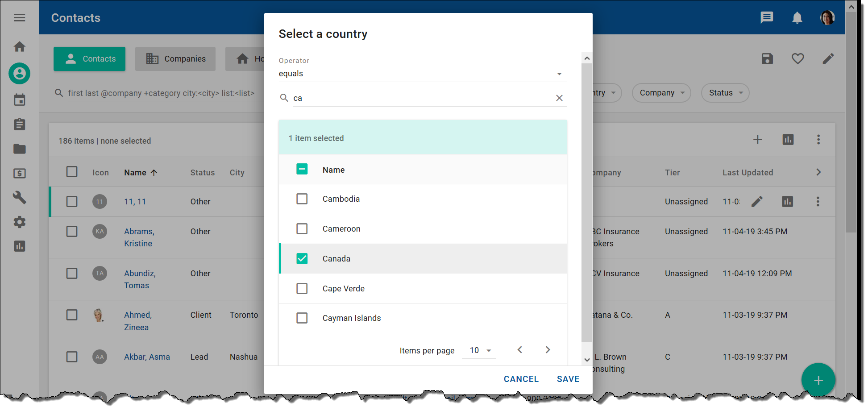Click the SAVE button in the dialog
Viewport: 868px width, 411px height.
tap(568, 378)
